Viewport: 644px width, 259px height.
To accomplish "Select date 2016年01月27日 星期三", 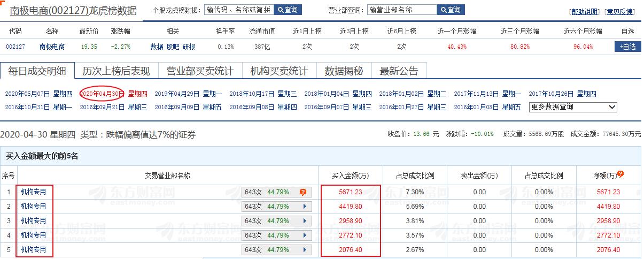I will coord(413,107).
